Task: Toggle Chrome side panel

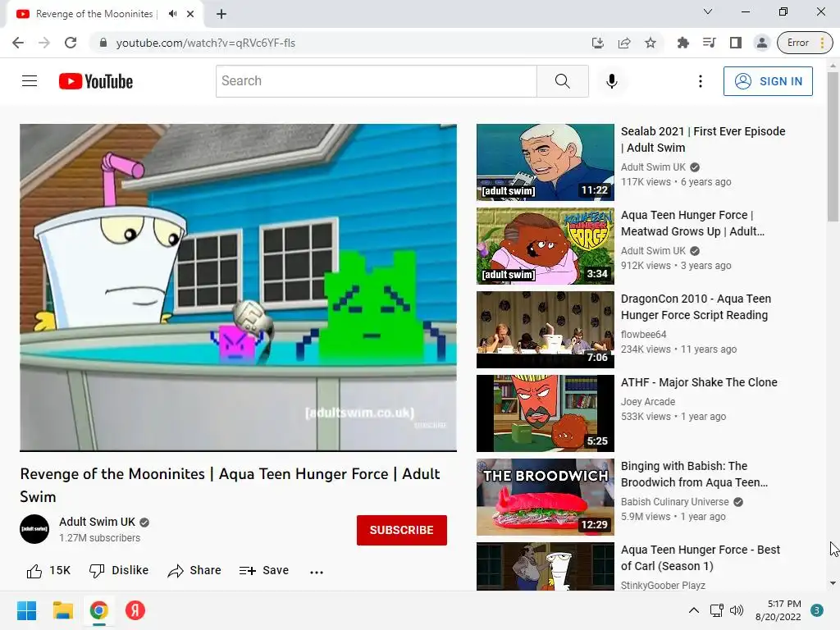Action: [736, 43]
